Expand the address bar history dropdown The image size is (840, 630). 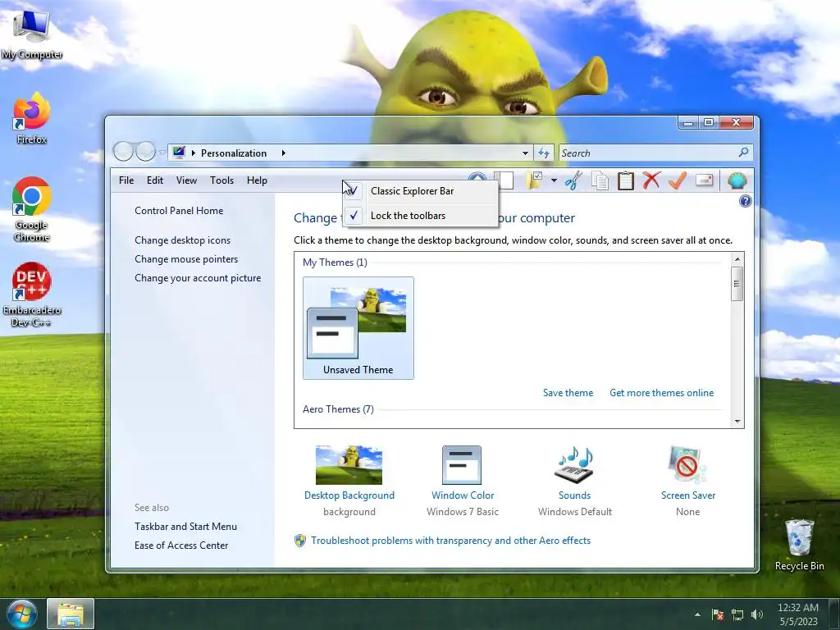pos(526,153)
